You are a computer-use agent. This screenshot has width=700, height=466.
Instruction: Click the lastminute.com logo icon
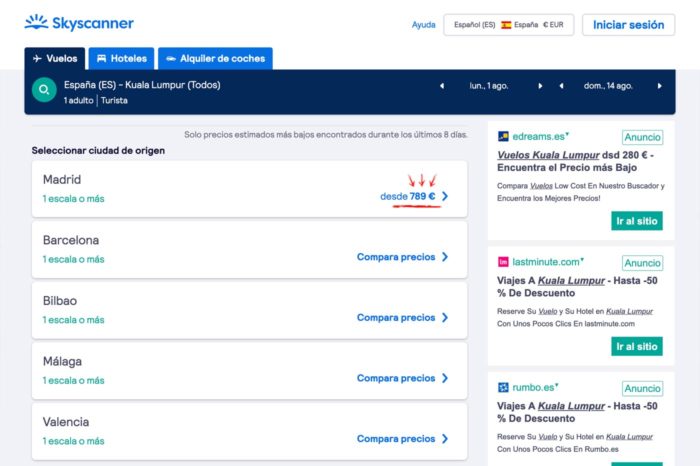pos(503,262)
